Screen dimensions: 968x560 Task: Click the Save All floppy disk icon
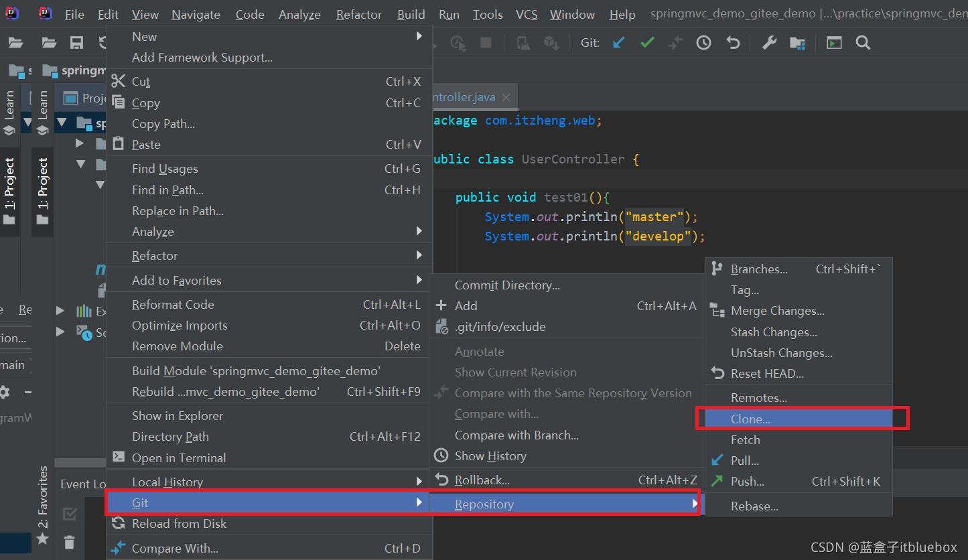click(77, 43)
